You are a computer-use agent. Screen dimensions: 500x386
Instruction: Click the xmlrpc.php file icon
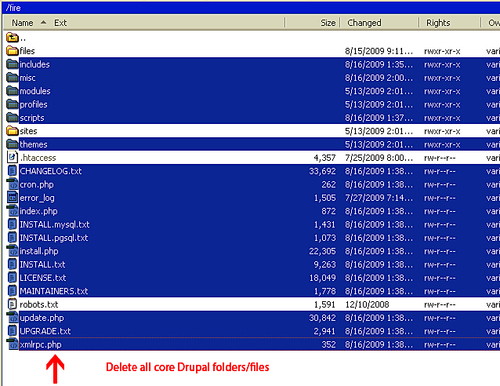click(x=12, y=344)
